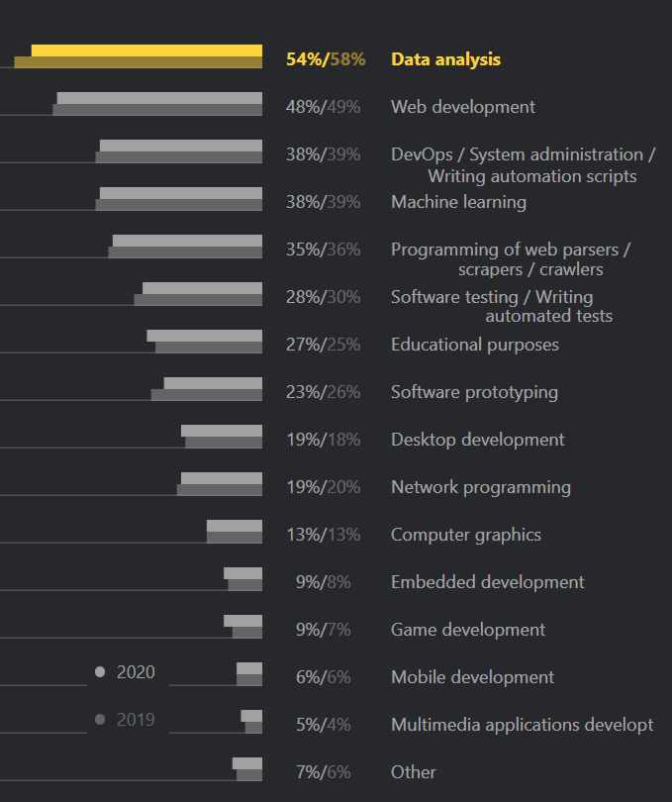Click the 54%/58% percentage value
Viewport: 672px width, 802px height.
(325, 59)
